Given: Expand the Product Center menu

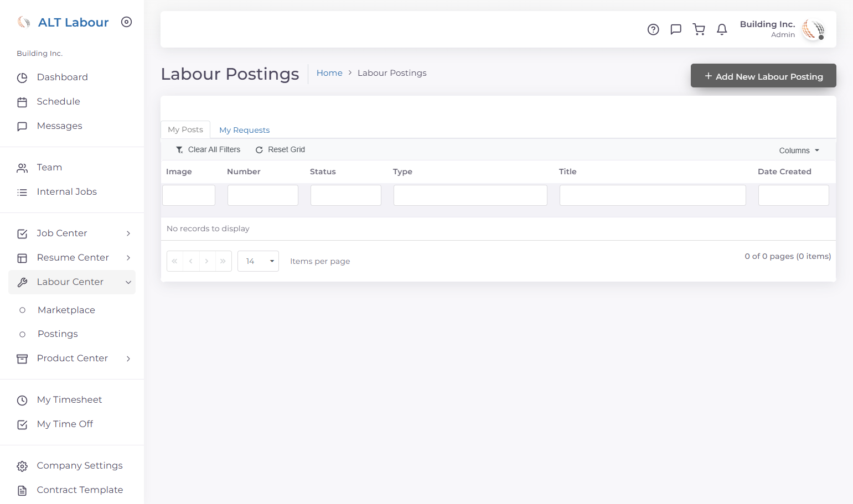Looking at the screenshot, I should coord(72,358).
